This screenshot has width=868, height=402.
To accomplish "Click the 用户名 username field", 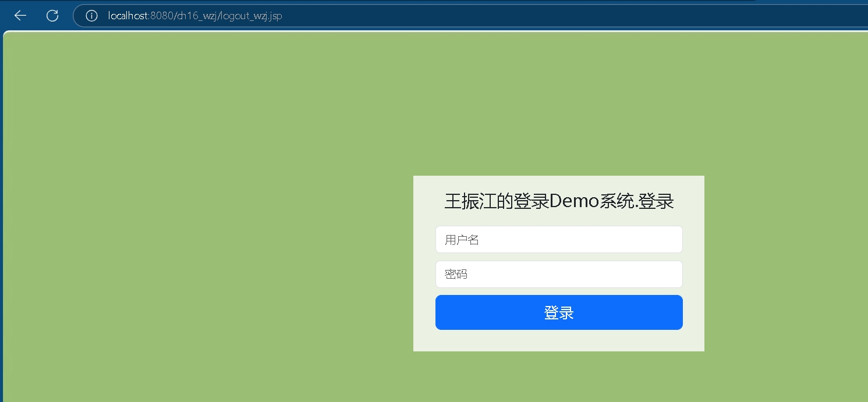I will pos(559,240).
